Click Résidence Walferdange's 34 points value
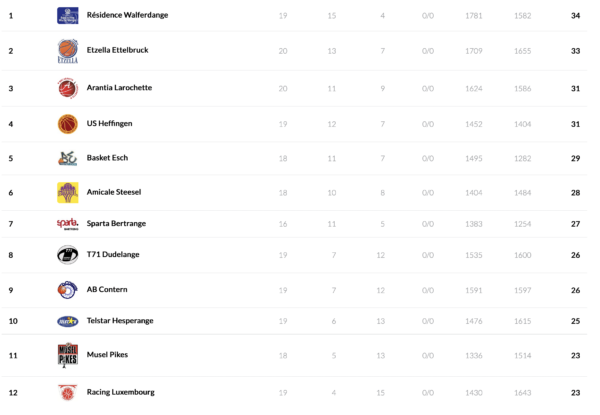Viewport: 600px width, 415px height. [x=575, y=16]
